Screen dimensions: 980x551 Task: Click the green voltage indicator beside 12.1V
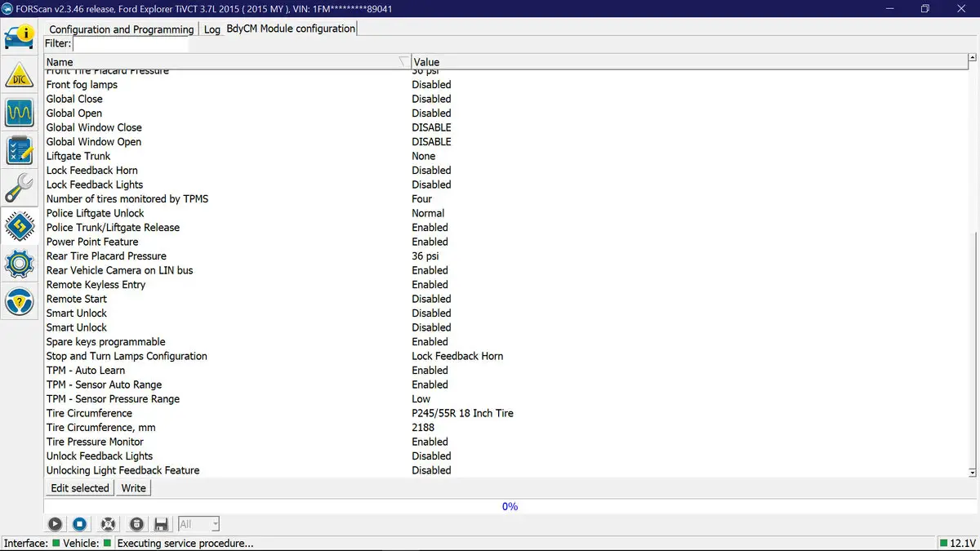[x=943, y=543]
